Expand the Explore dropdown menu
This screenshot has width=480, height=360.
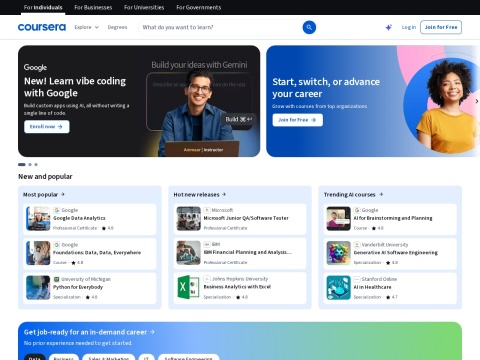(87, 27)
